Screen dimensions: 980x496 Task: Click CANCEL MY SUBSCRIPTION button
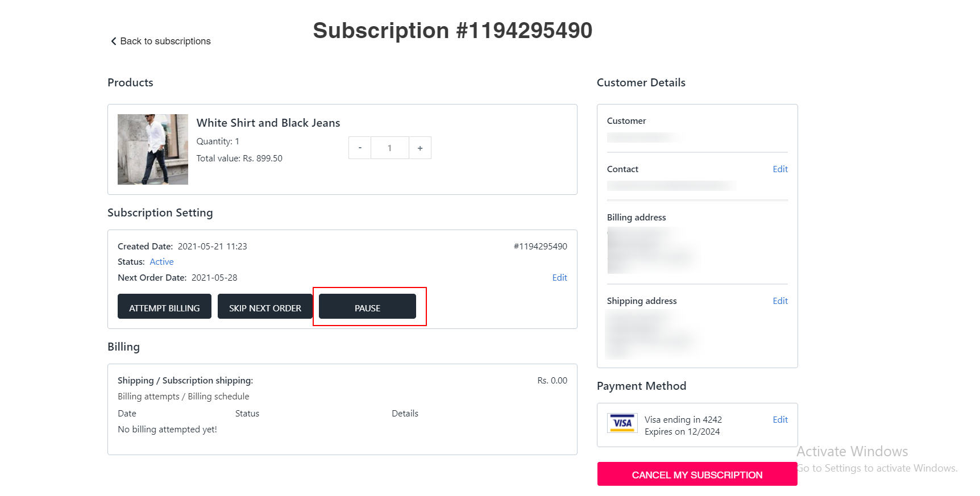[697, 474]
